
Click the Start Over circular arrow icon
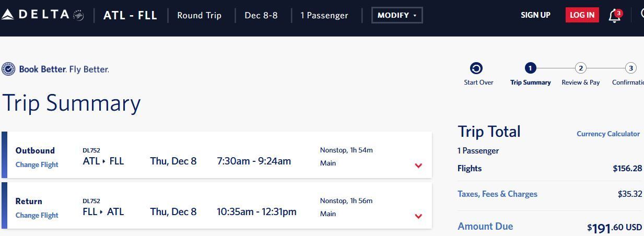tap(476, 68)
